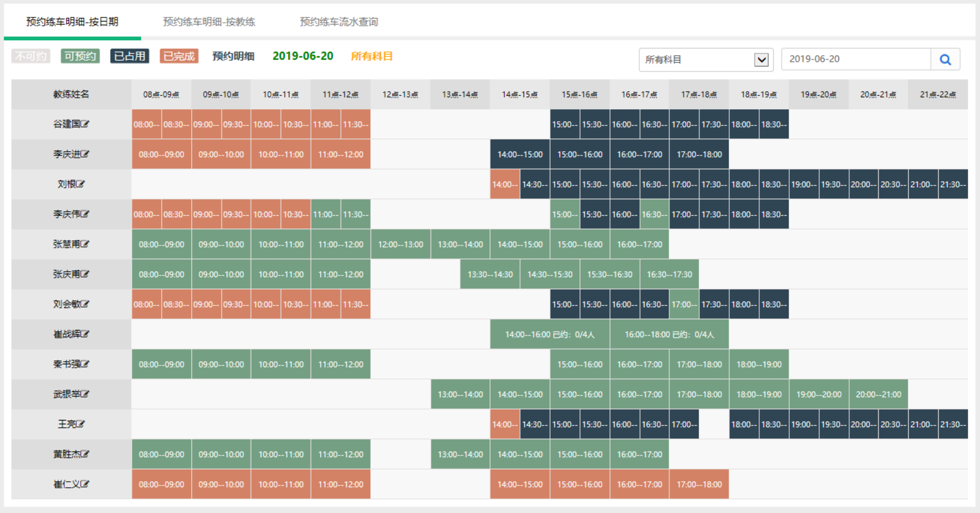
Task: Select 崔战辉's 14:00--16:00 已约 0/4人 slot
Action: 550,334
